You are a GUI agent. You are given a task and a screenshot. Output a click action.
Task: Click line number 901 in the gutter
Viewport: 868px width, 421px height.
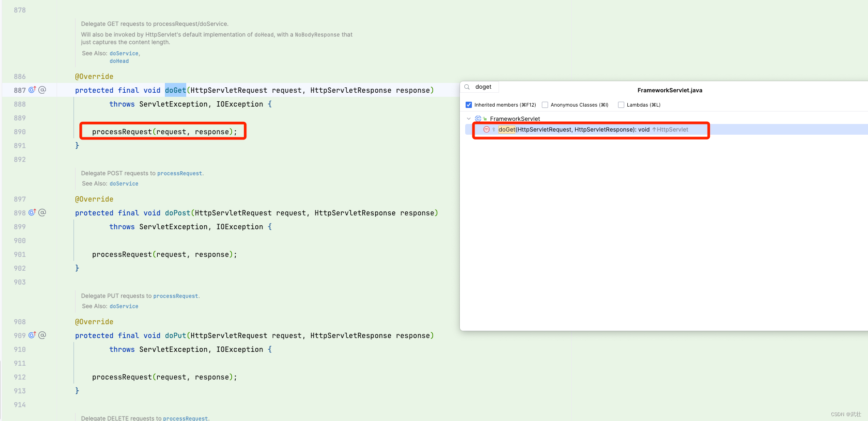click(20, 254)
